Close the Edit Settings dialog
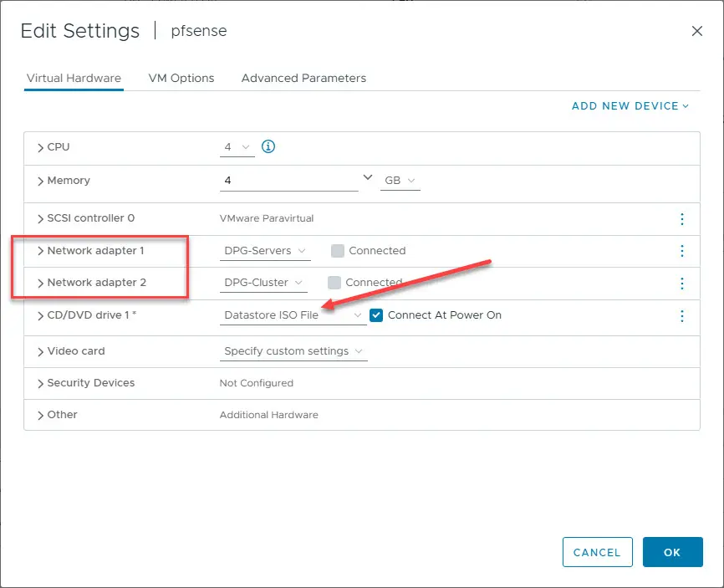The height and width of the screenshot is (588, 724). coord(697,31)
